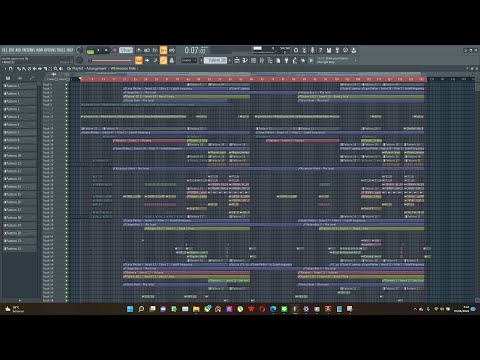Select 'Pattern 10' in the pattern picker
The width and height of the screenshot is (480, 360).
click(20, 156)
